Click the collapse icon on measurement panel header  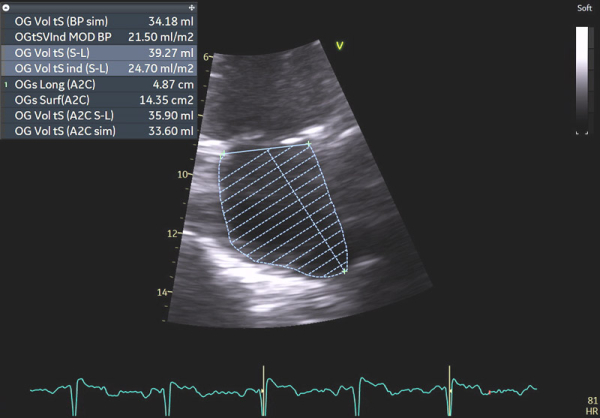coord(6,7)
